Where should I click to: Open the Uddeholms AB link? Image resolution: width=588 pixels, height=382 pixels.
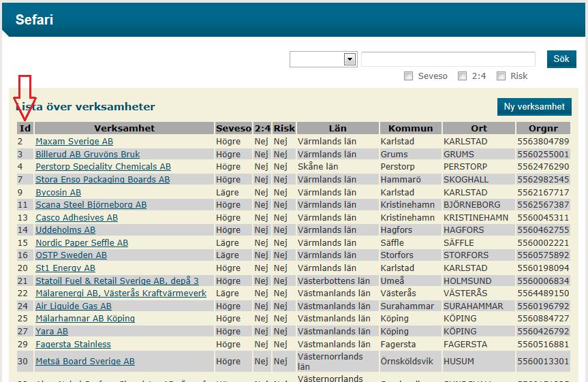(x=65, y=229)
